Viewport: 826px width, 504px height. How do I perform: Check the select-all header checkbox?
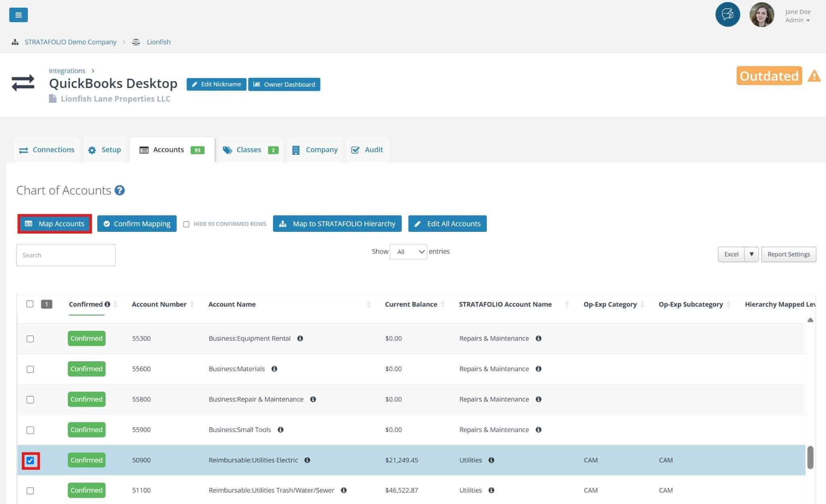coord(30,304)
